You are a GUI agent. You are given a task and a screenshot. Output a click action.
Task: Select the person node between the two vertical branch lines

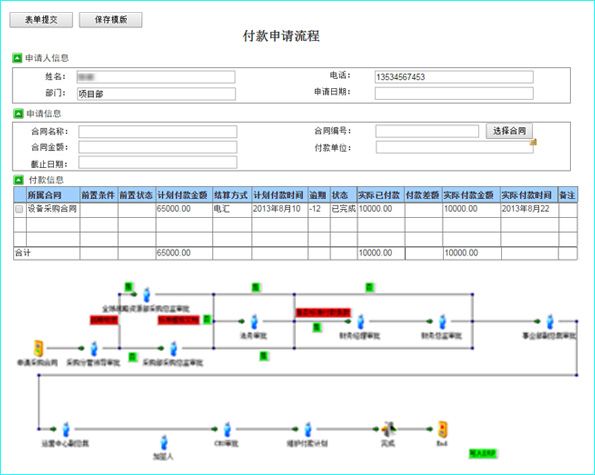click(x=254, y=322)
